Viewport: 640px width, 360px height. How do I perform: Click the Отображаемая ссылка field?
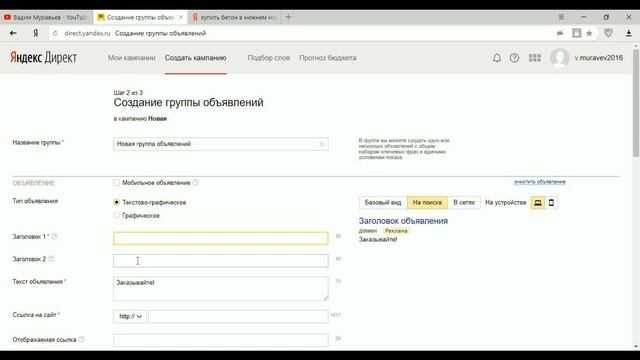click(x=221, y=340)
